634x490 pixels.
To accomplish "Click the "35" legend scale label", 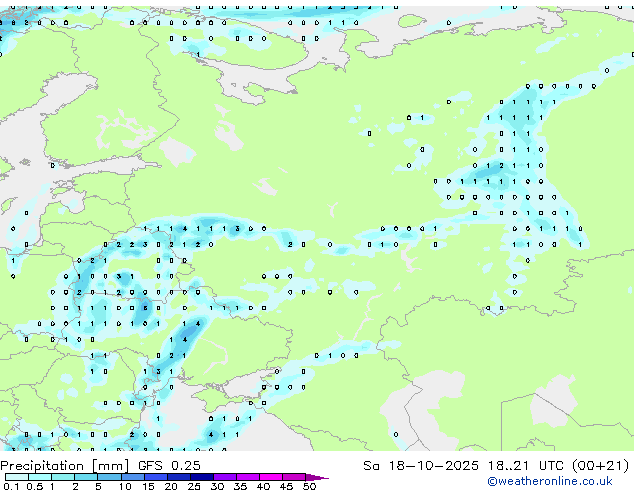I will click(x=240, y=486).
